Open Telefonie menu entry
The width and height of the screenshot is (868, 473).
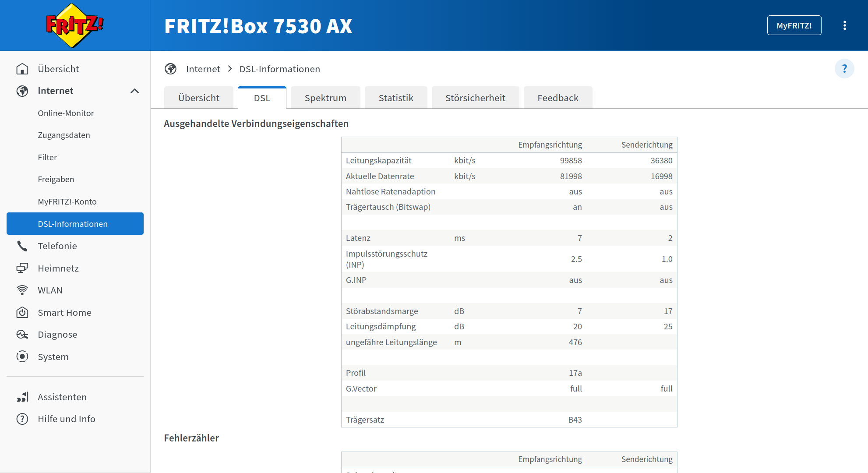coord(57,246)
